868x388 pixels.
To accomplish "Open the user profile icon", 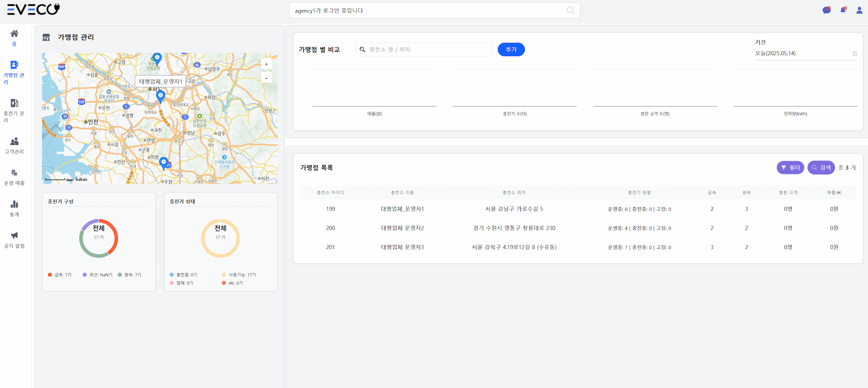I will point(859,10).
